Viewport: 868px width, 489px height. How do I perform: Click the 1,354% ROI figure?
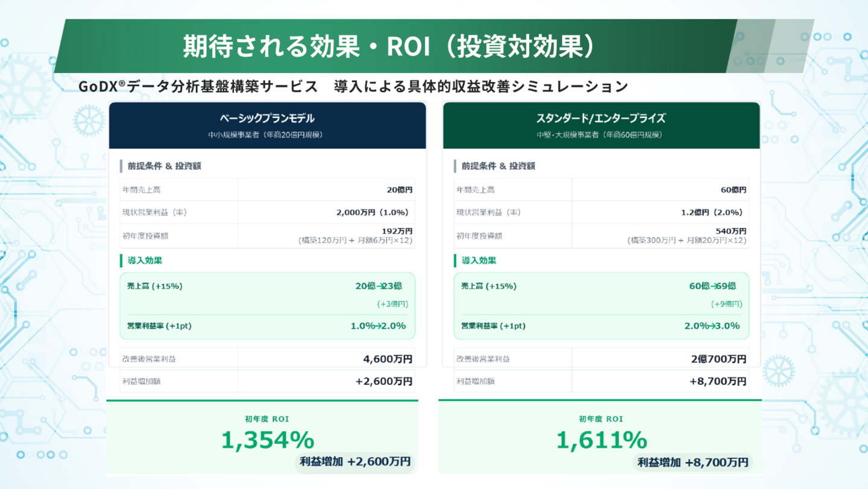point(267,440)
